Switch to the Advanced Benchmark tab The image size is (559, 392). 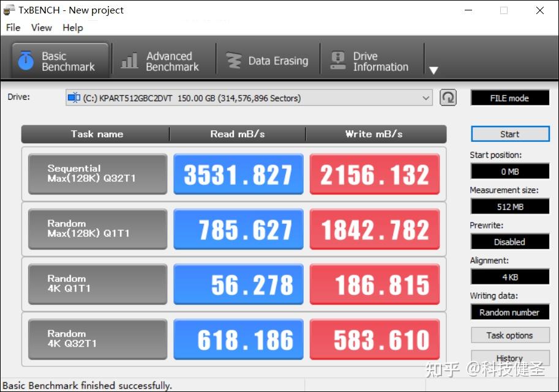tap(164, 61)
